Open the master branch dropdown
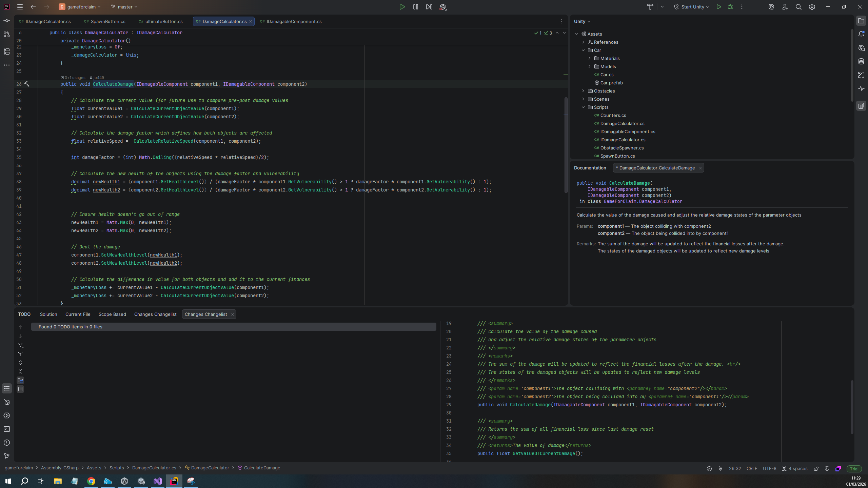868x488 pixels. tap(124, 7)
